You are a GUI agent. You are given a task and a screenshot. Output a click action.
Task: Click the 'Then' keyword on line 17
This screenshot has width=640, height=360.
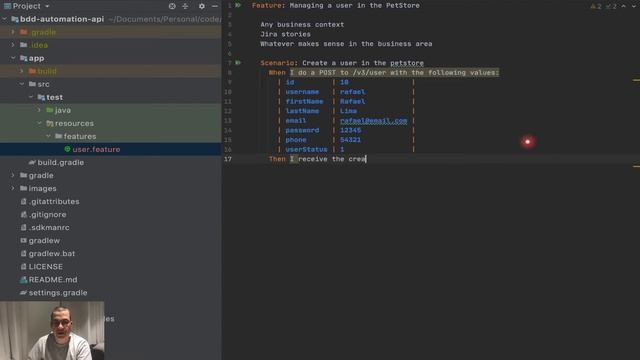coord(277,159)
